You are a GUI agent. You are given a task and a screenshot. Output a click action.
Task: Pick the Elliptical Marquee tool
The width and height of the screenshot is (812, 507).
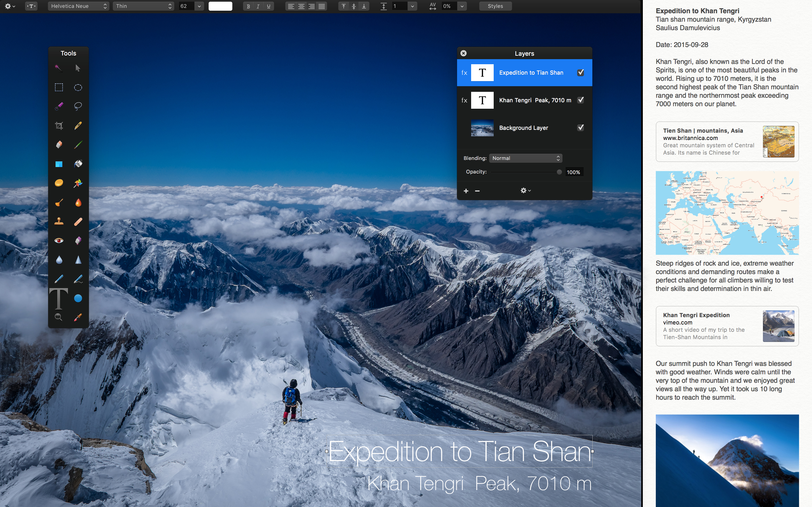point(78,88)
